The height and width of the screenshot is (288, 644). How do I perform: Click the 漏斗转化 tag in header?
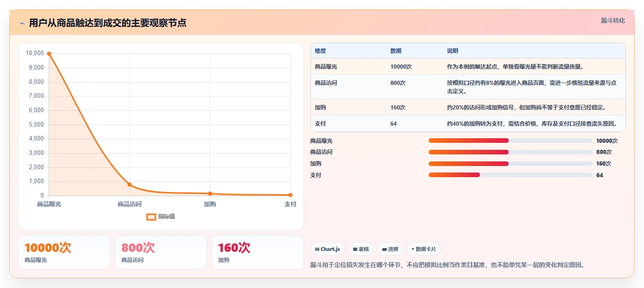coord(612,21)
